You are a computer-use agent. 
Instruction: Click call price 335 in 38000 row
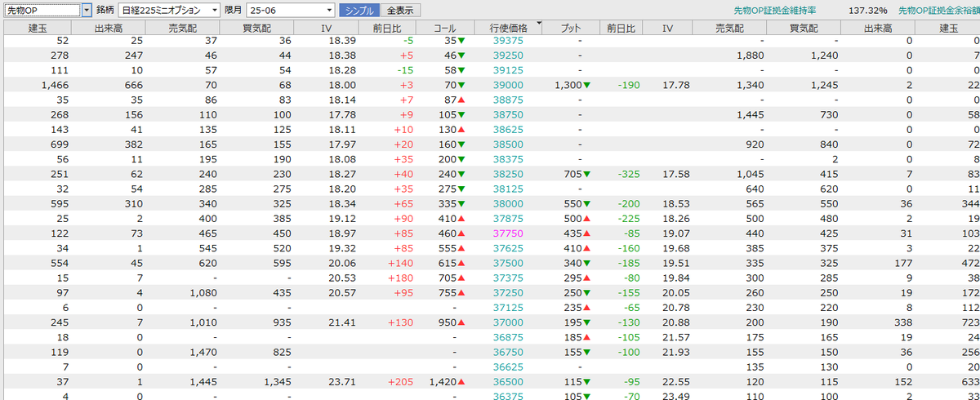447,203
